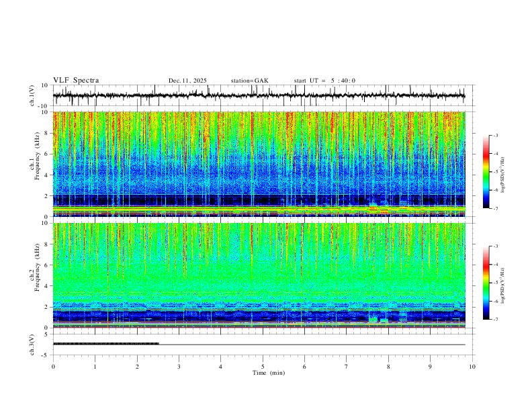
Task: Click the "-4" tick on ch.2 colorbar
Action: [x=495, y=265]
